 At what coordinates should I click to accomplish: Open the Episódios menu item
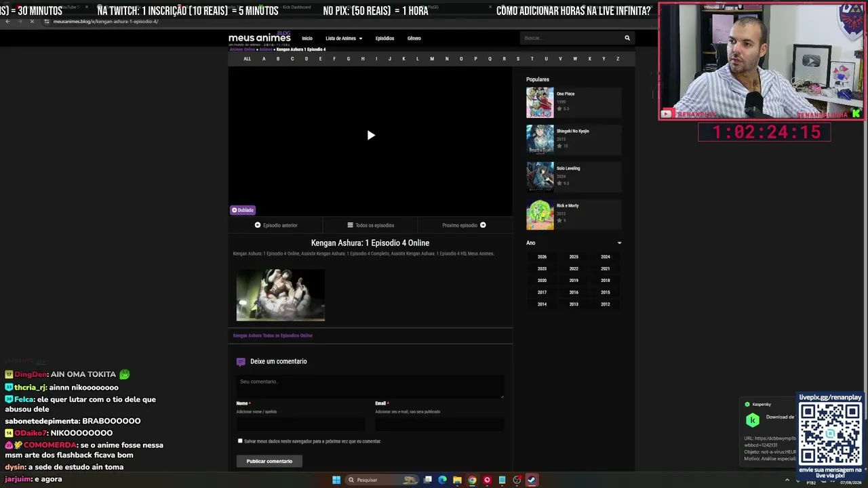384,39
